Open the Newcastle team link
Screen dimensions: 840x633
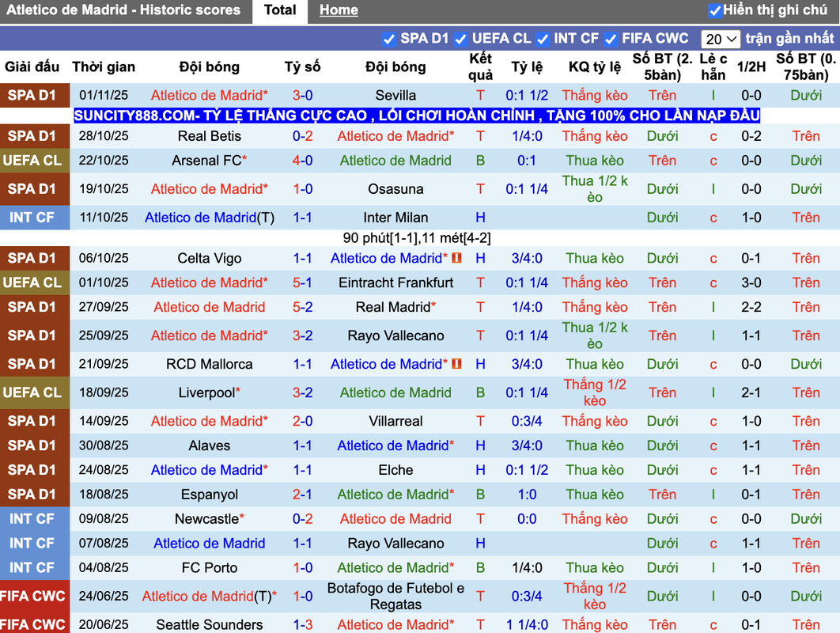tap(210, 519)
